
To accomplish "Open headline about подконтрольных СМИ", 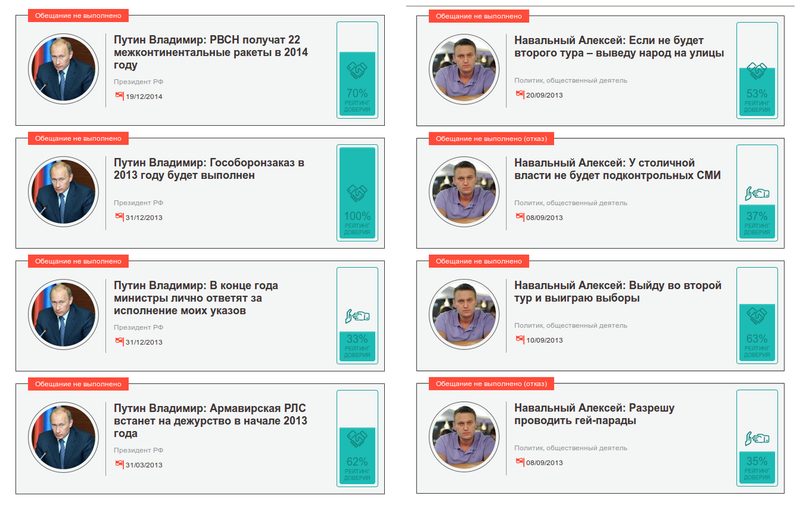I will tap(617, 169).
